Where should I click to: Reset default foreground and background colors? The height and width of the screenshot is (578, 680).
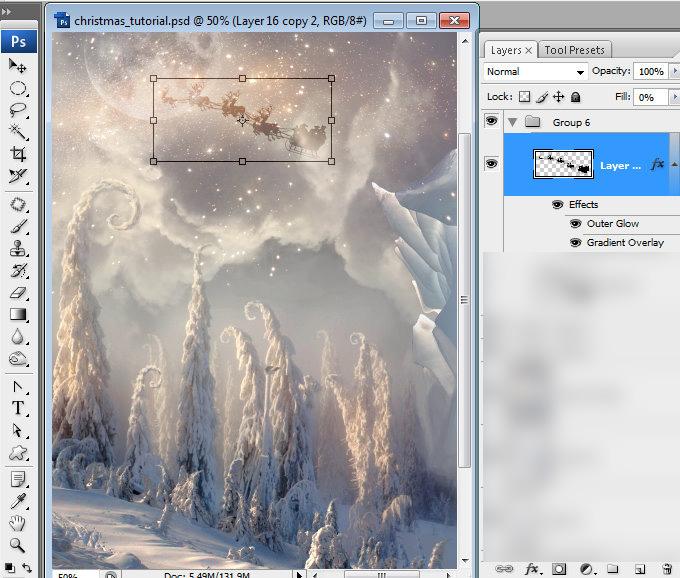click(9, 568)
